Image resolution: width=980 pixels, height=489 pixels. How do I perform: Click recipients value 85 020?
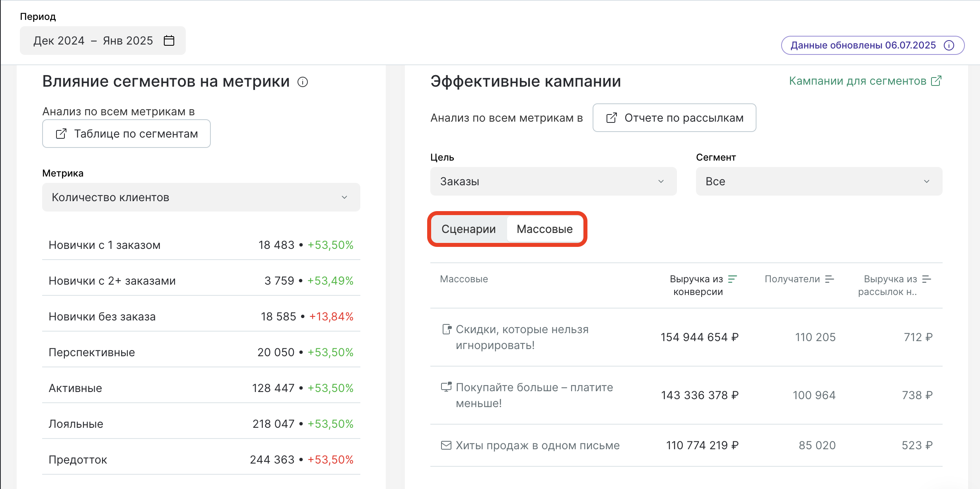(817, 445)
